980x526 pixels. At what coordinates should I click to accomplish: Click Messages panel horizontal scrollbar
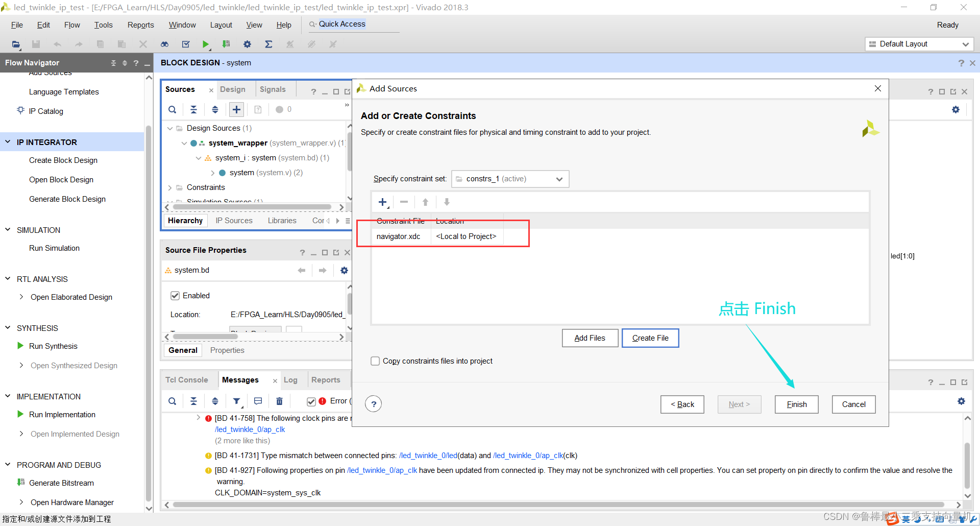[558, 505]
